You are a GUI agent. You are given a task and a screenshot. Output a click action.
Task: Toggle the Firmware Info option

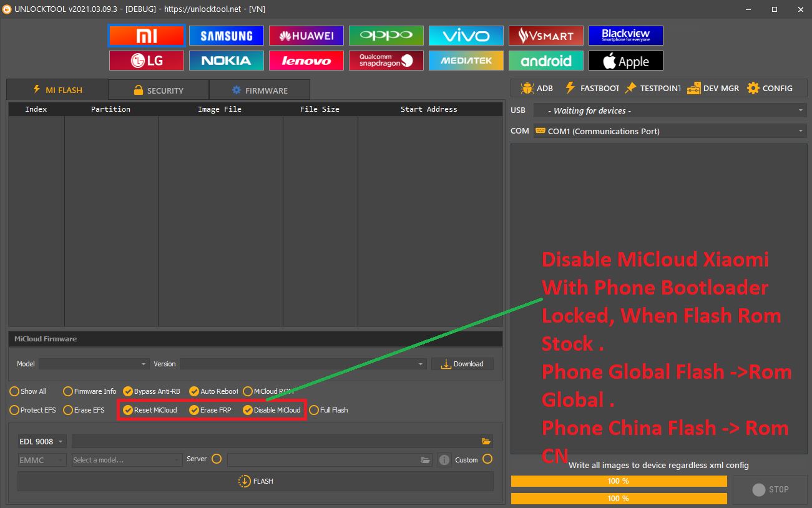point(90,391)
